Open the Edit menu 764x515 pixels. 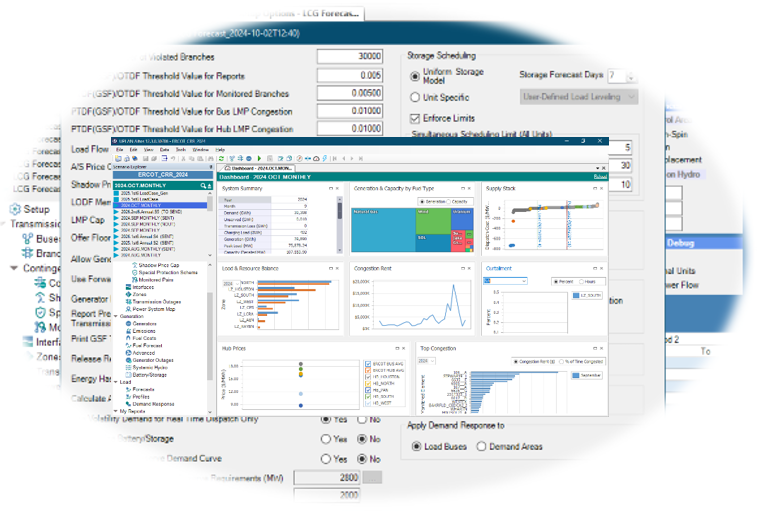(134, 150)
